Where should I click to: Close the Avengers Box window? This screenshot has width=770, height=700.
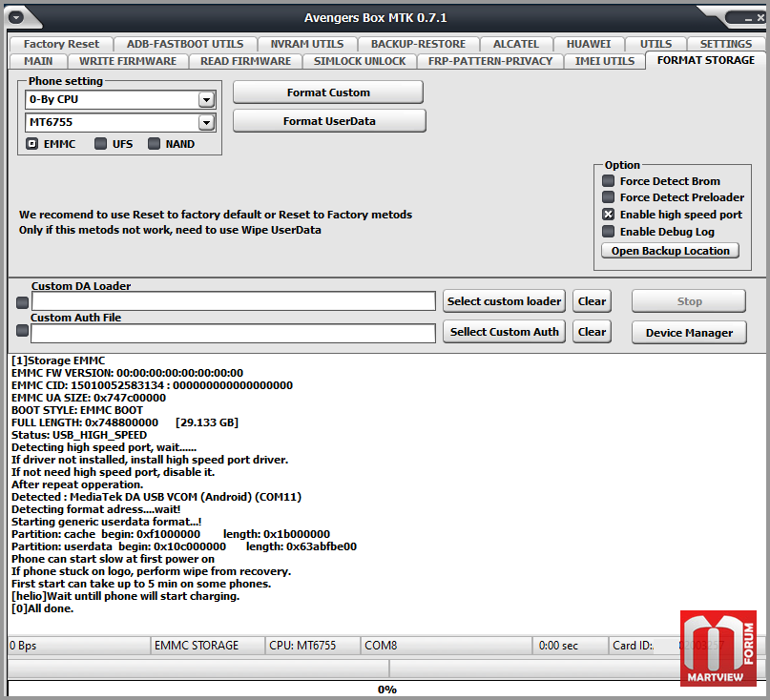[x=760, y=18]
